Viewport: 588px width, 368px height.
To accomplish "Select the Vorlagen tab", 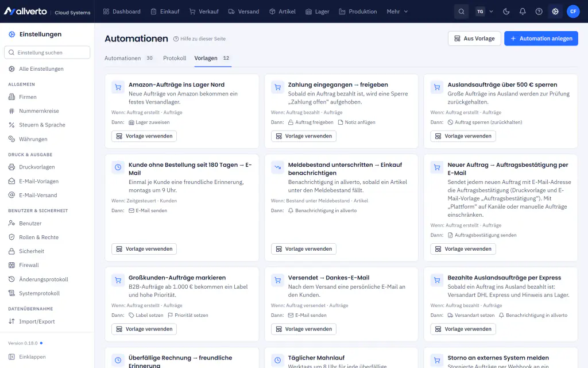I will [212, 58].
